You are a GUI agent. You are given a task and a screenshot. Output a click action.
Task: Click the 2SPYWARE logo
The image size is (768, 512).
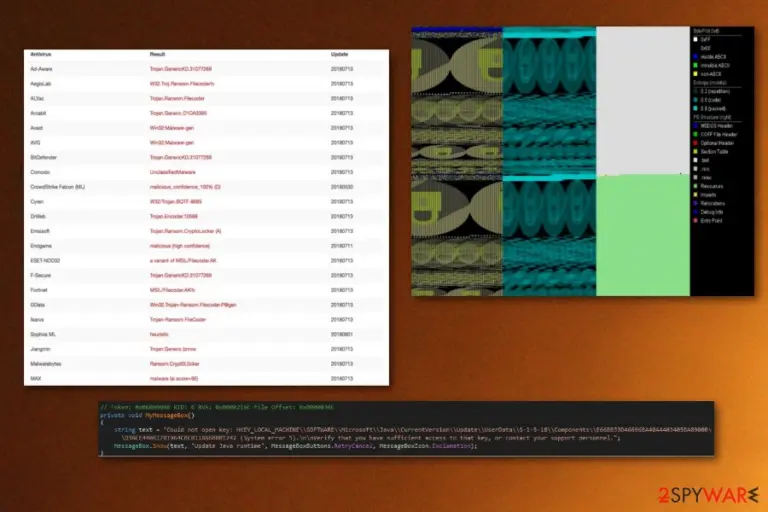pos(709,495)
